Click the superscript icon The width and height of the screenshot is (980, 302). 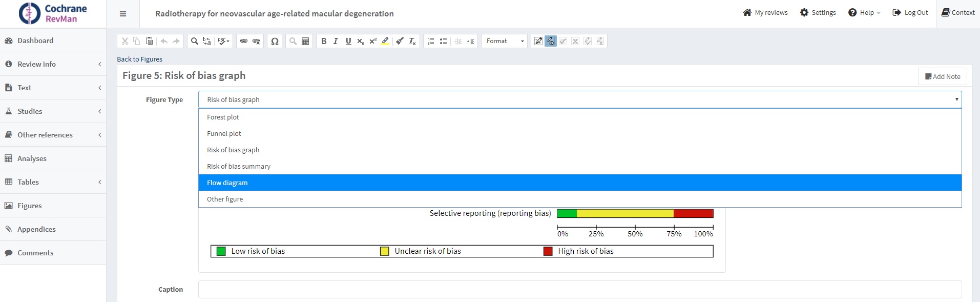point(373,41)
